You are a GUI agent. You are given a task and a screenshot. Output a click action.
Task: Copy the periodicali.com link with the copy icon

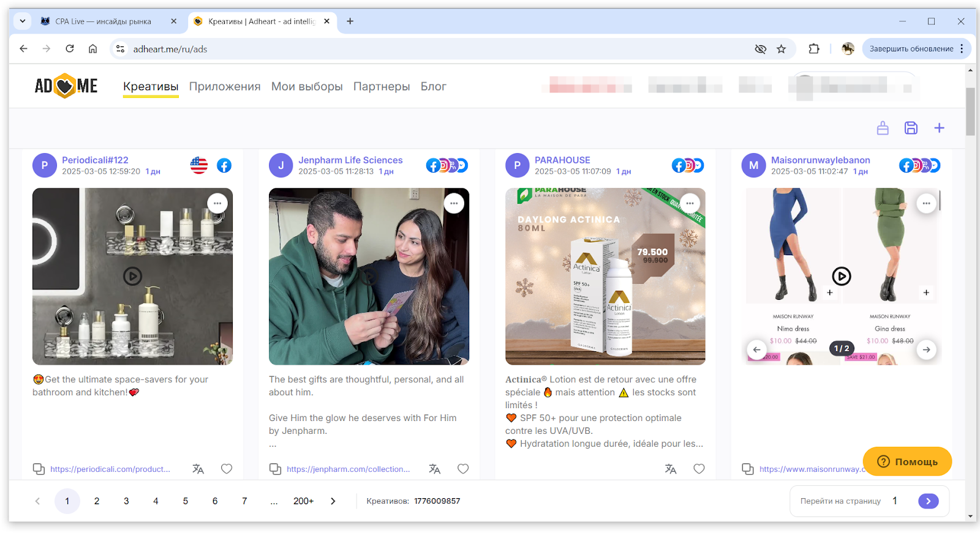click(x=39, y=469)
